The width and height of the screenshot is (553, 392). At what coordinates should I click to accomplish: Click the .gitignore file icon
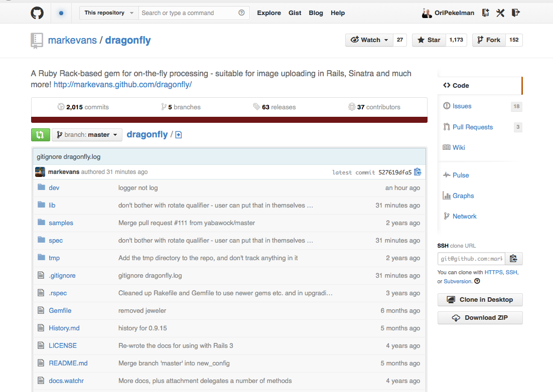coord(41,275)
